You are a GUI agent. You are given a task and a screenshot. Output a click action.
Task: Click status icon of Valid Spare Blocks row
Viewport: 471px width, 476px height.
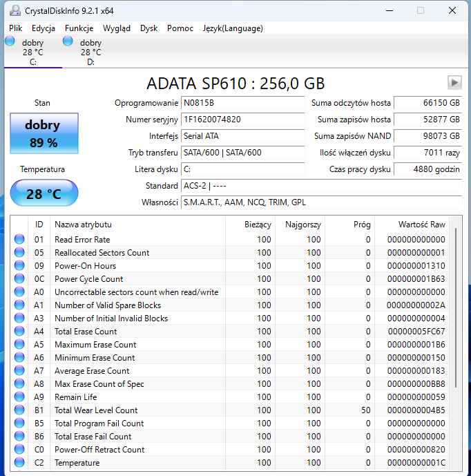[x=19, y=305]
